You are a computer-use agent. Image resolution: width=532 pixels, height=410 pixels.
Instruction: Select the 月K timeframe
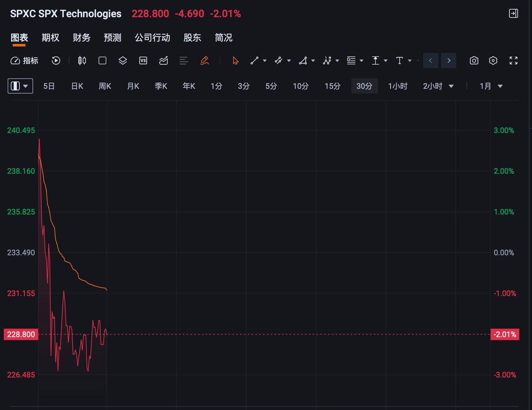pyautogui.click(x=133, y=86)
